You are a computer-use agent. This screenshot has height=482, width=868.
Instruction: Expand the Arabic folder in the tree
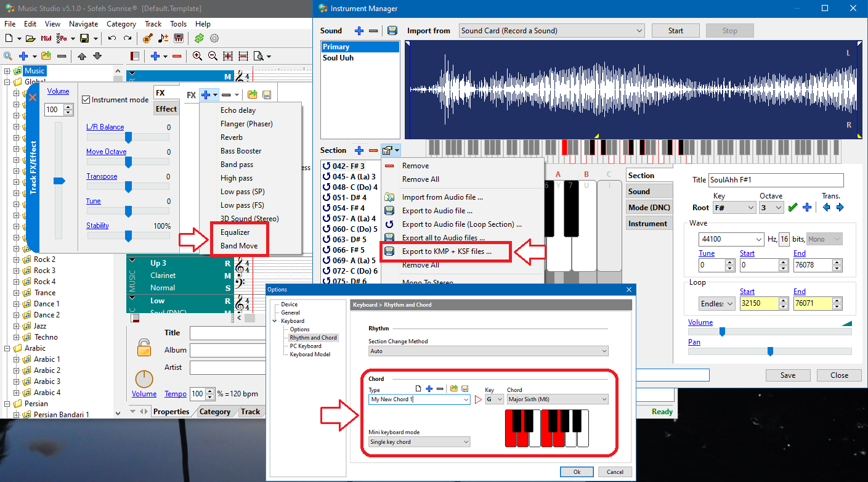pos(7,348)
